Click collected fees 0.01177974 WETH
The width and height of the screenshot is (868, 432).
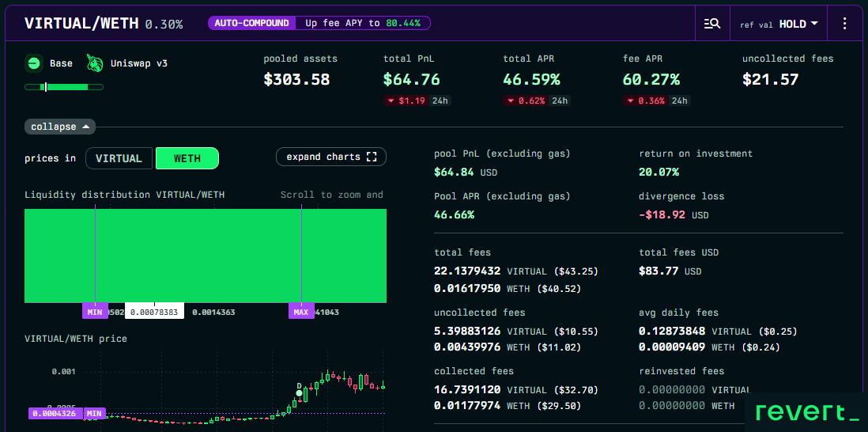click(x=508, y=406)
